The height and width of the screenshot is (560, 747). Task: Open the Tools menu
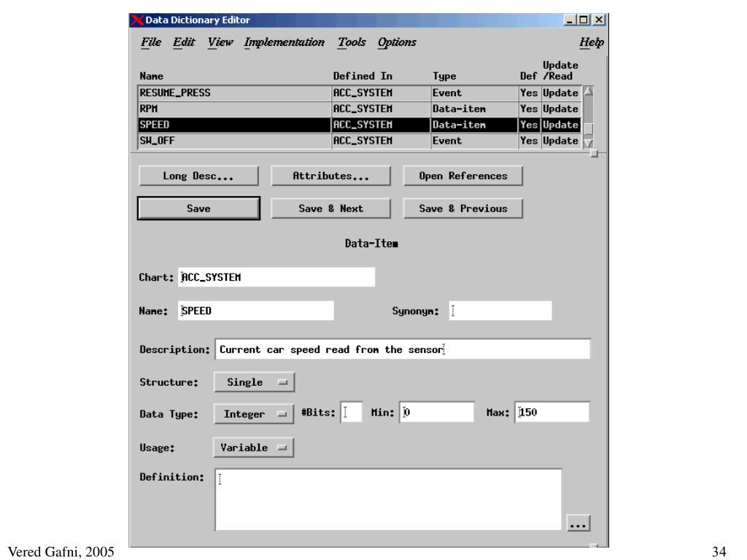[352, 43]
